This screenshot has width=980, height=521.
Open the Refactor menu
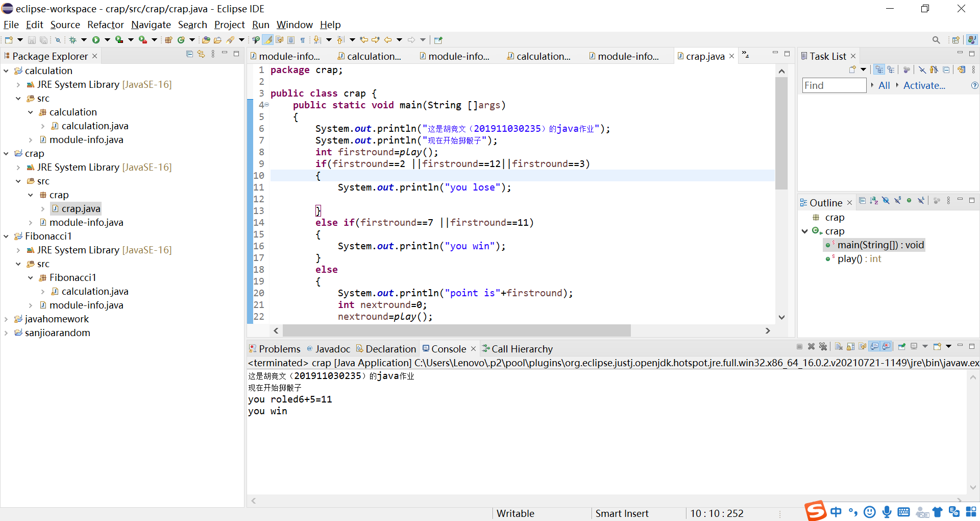click(x=106, y=25)
